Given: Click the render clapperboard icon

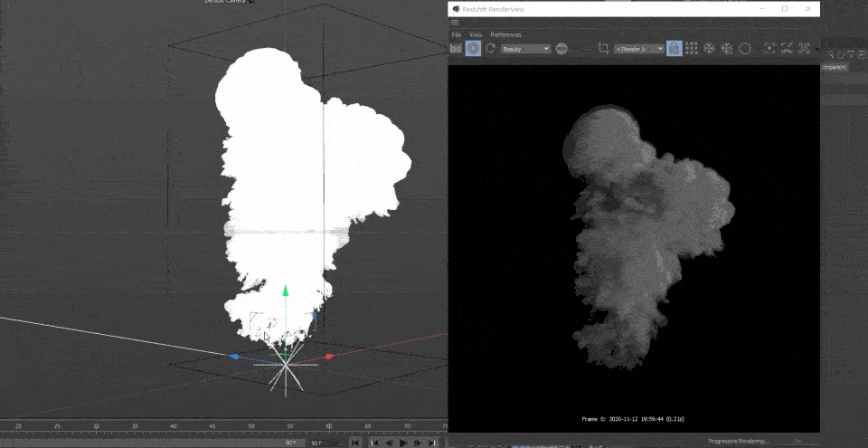Looking at the screenshot, I should pos(457,48).
